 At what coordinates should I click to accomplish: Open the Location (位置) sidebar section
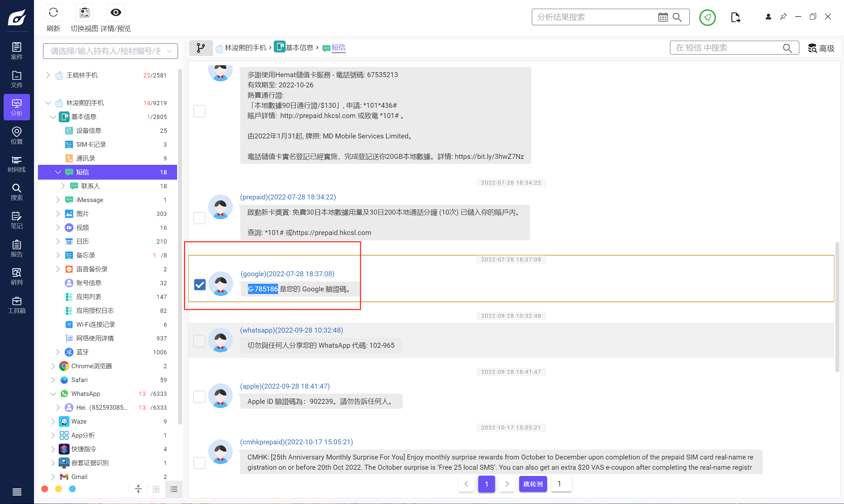(x=16, y=135)
